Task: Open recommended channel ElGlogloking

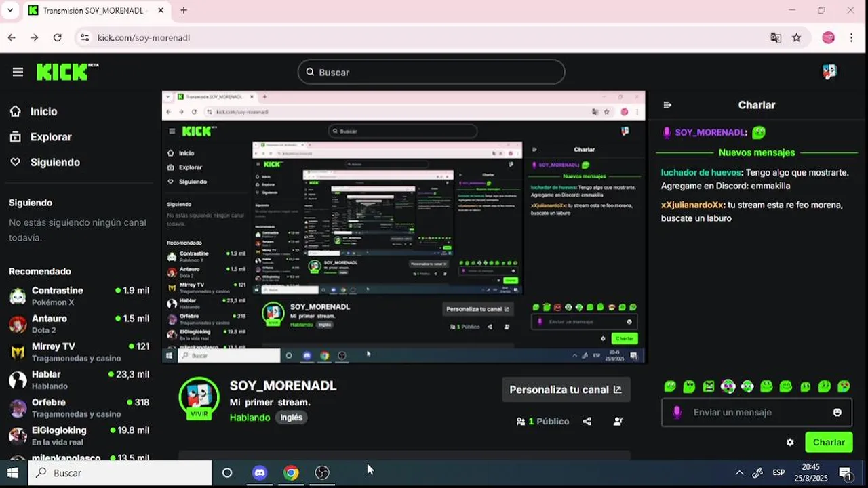Action: pyautogui.click(x=79, y=435)
